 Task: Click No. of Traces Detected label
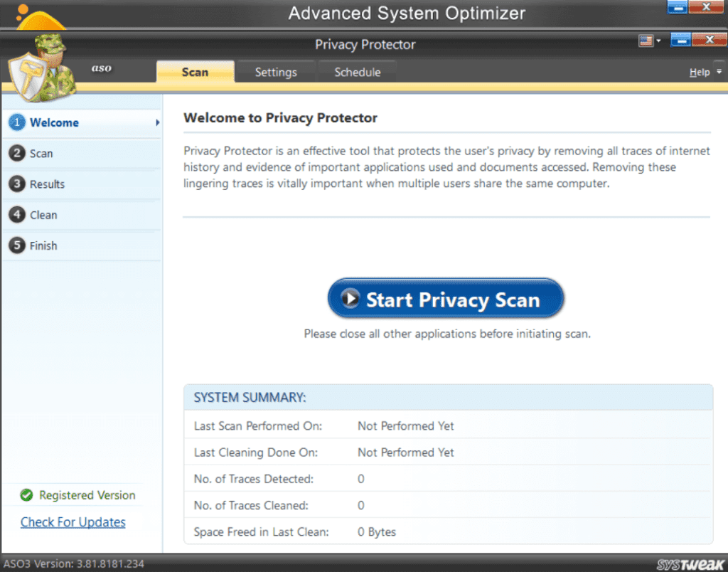point(254,479)
